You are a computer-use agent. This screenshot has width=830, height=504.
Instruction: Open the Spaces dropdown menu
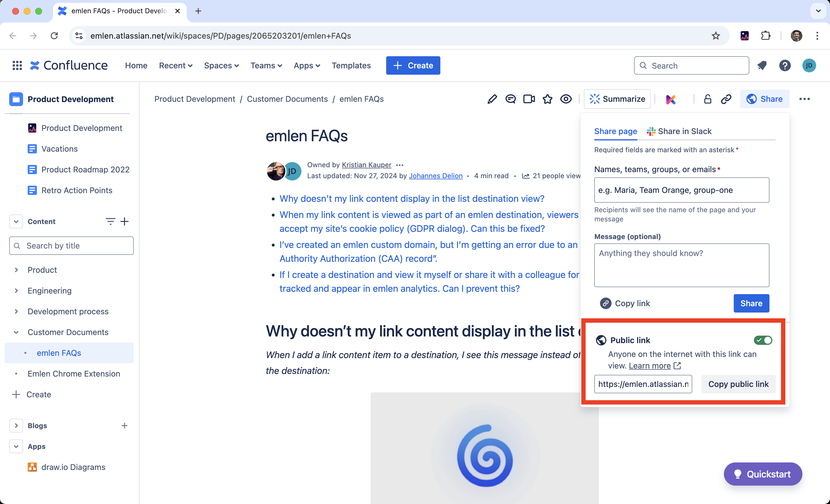click(x=221, y=65)
